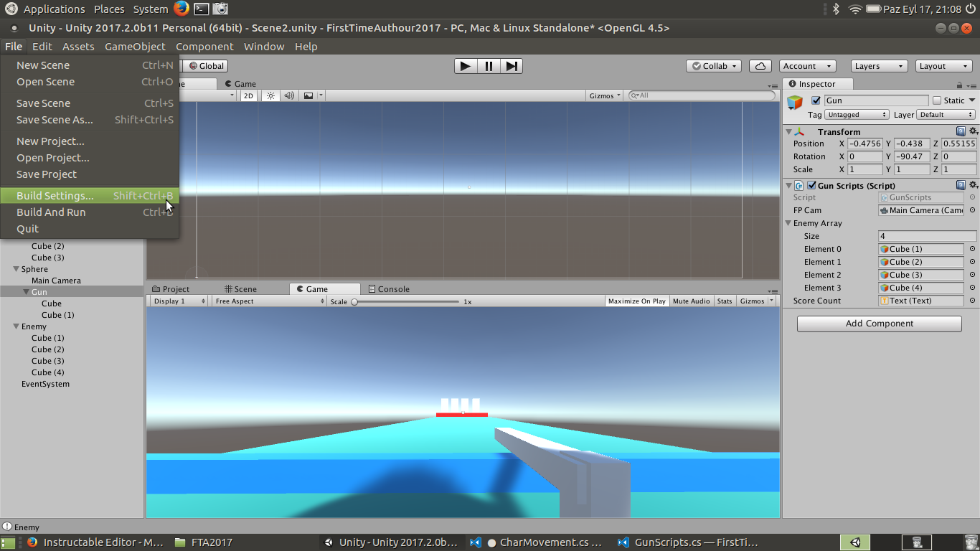Toggle the 2D scene view button
Viewport: 980px width, 551px height.
248,95
